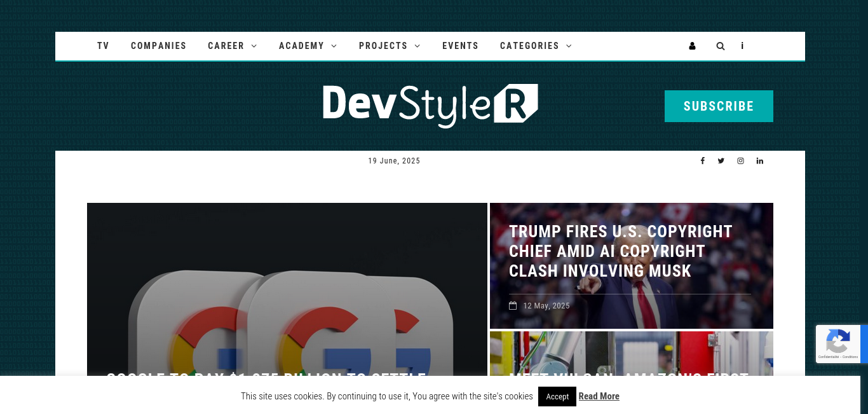Select the Categories menu label
This screenshot has height=414, width=868.
tap(529, 46)
